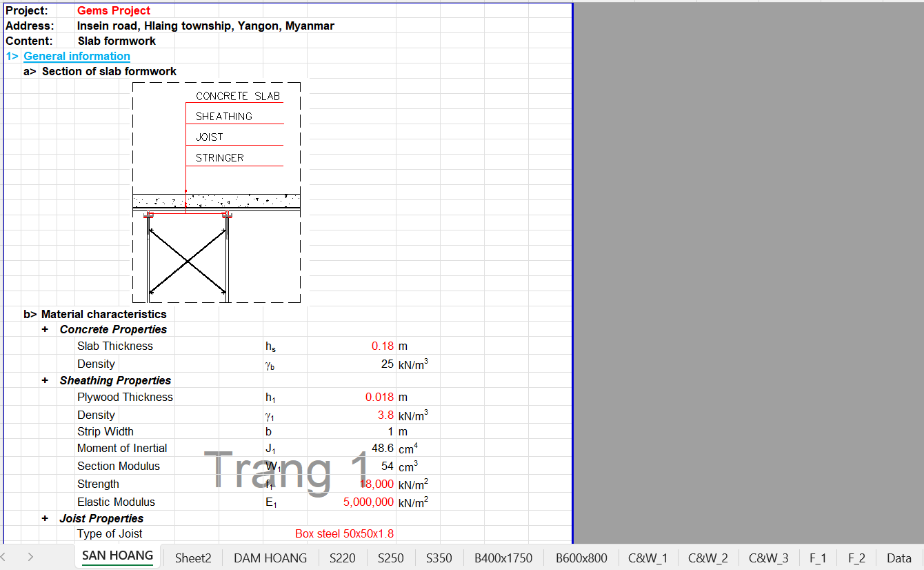
Task: Click the Plywood Thickness label cell
Action: pyautogui.click(x=125, y=397)
